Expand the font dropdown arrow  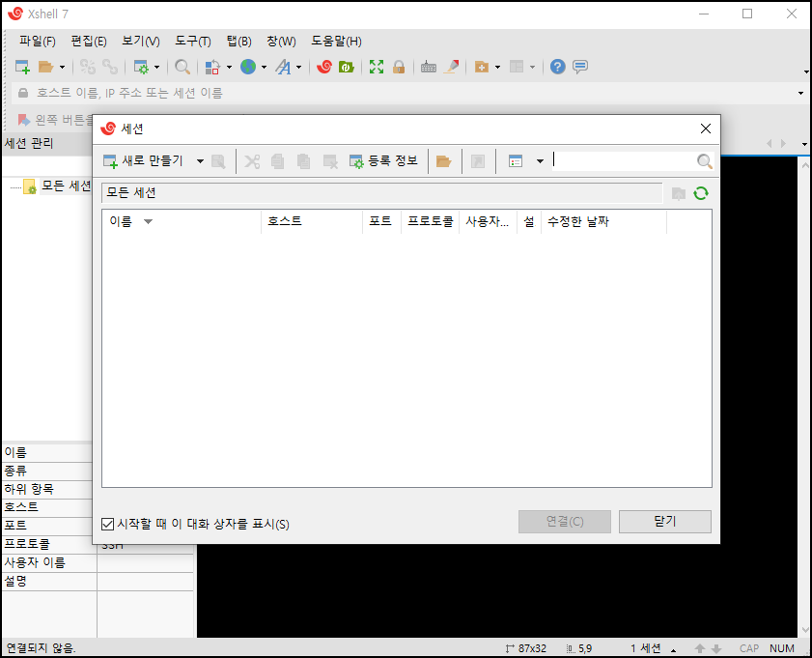coord(298,67)
